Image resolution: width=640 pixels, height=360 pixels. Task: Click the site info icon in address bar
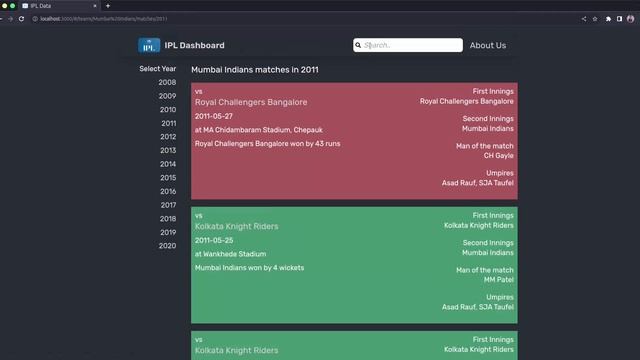point(35,19)
